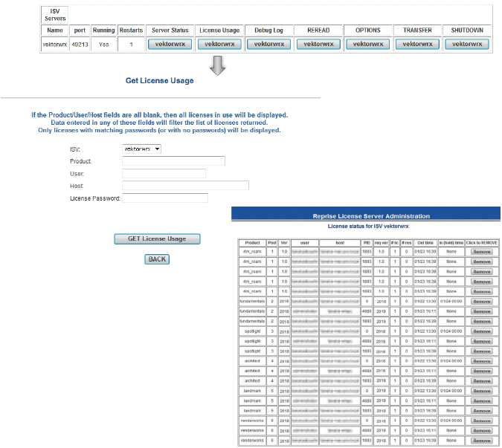Select the Host input box
502x448 pixels.
pyautogui.click(x=185, y=186)
